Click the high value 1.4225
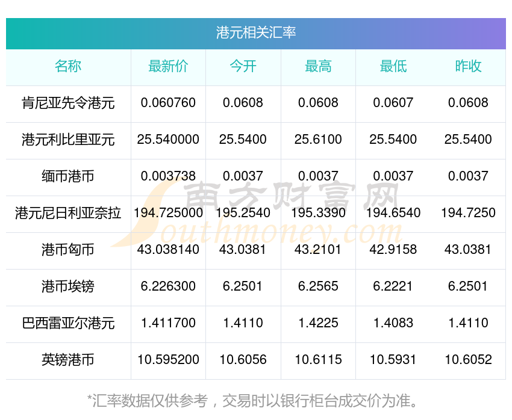Image resolution: width=512 pixels, height=420 pixels. point(318,323)
